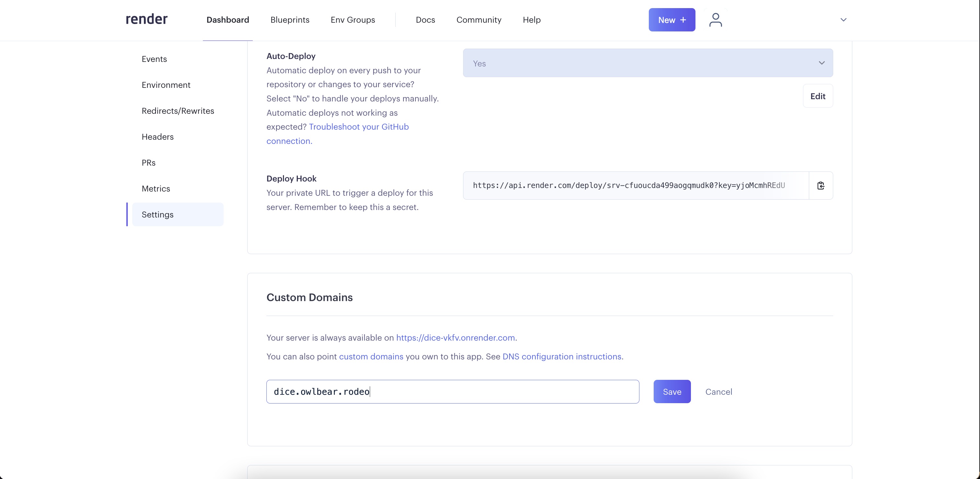Click the New + button

671,19
